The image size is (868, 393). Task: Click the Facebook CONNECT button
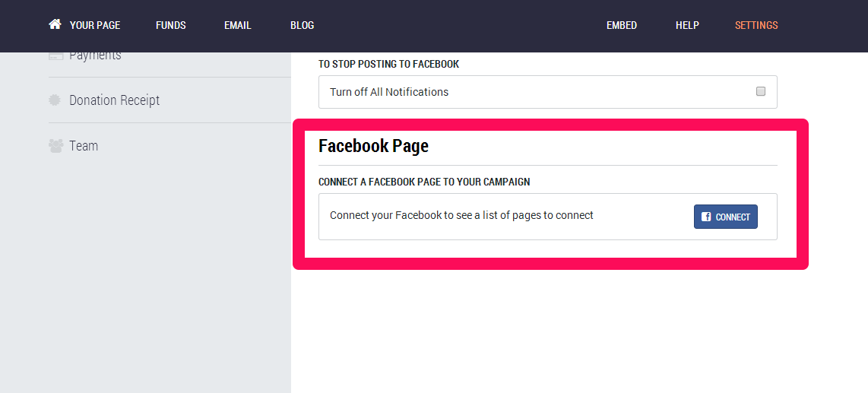coord(726,217)
